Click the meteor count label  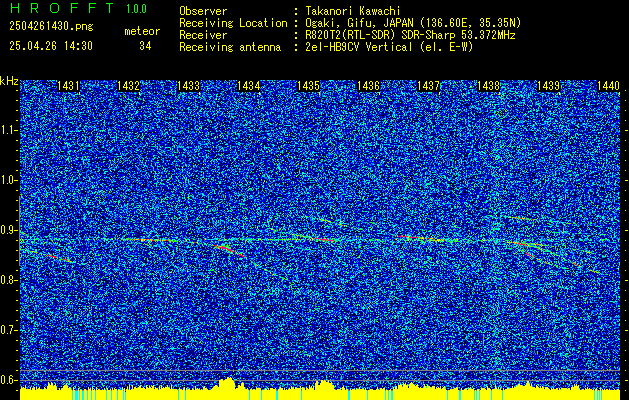[142, 31]
